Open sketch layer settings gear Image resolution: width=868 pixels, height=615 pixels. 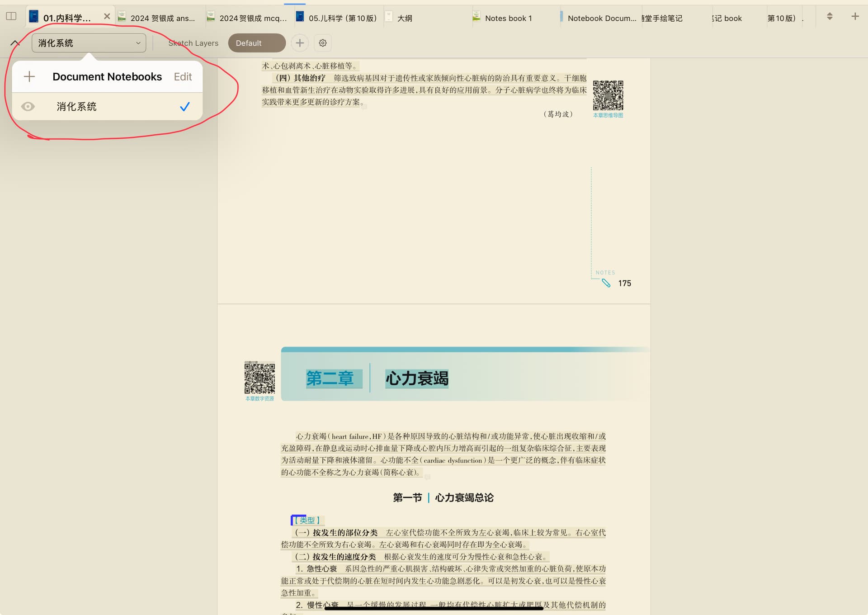coord(322,43)
